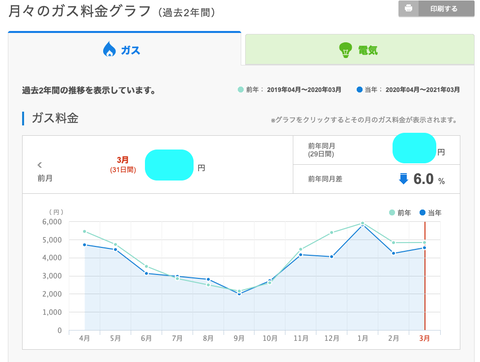Select the 2月 current-year data point
The height and width of the screenshot is (362, 480).
[x=394, y=253]
